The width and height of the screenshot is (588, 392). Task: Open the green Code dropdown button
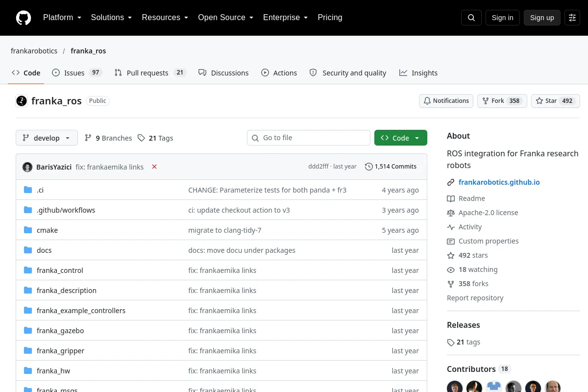[x=401, y=138]
